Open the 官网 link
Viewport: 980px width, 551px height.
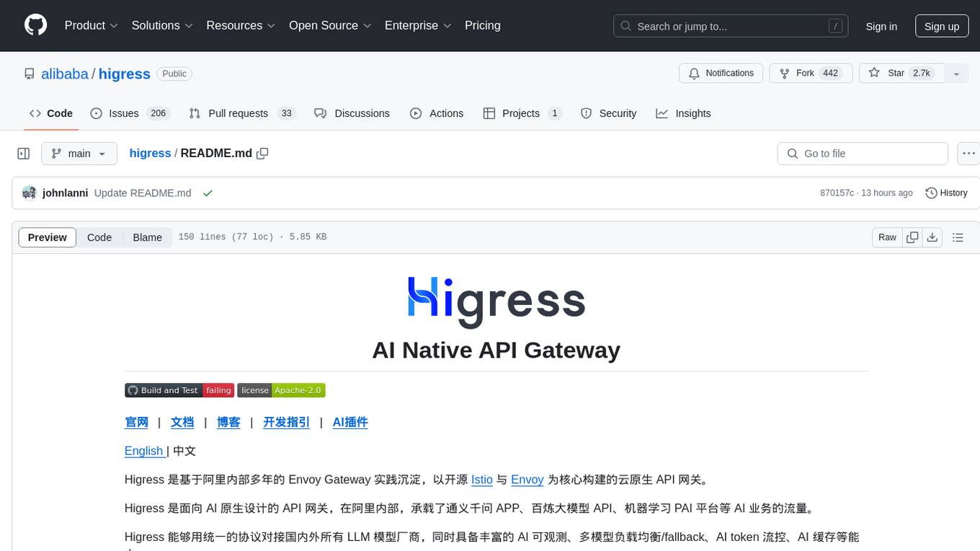tap(136, 423)
